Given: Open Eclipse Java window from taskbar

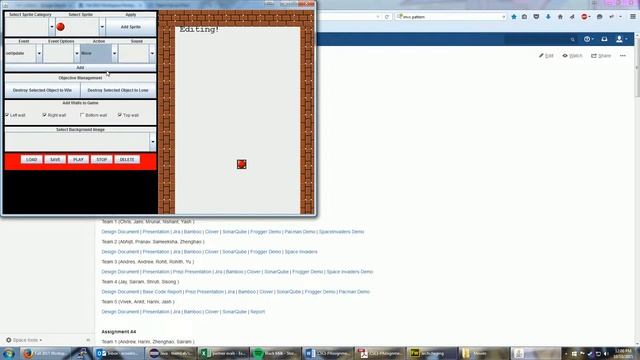Looking at the screenshot, I should coord(171,353).
